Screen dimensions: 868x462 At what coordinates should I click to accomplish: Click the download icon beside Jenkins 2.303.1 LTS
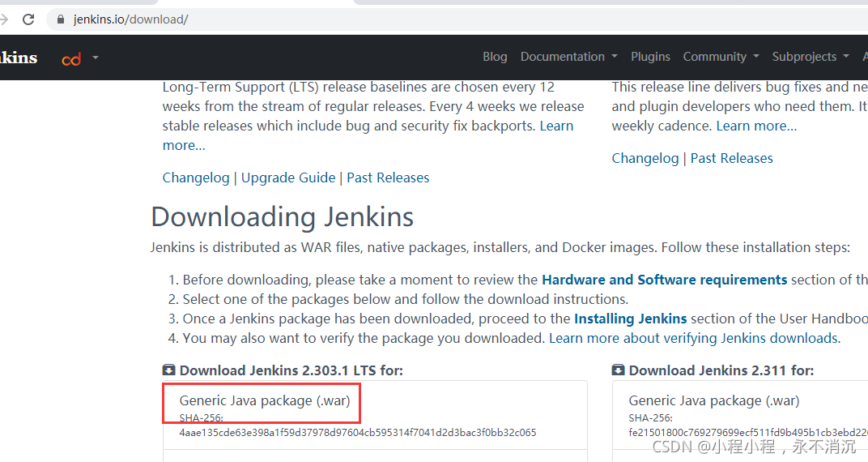click(x=169, y=370)
